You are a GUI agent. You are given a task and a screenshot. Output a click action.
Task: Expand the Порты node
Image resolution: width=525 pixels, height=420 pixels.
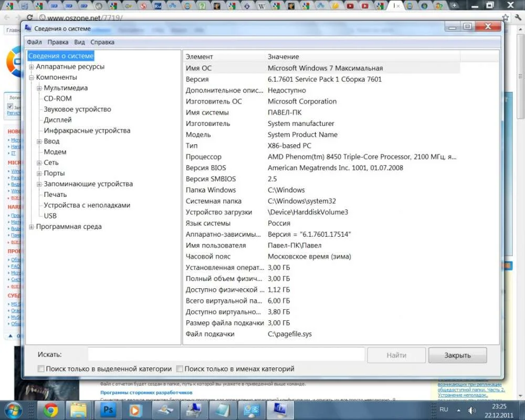(39, 173)
